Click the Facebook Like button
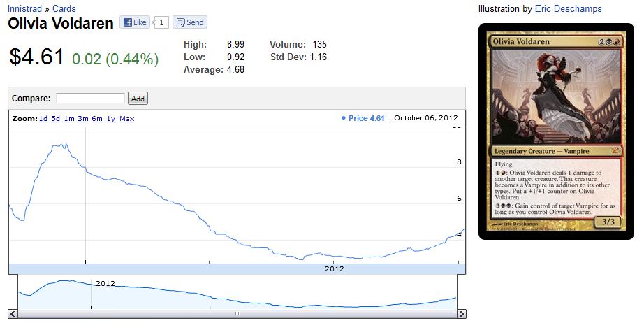This screenshot has width=644, height=330. coord(134,22)
